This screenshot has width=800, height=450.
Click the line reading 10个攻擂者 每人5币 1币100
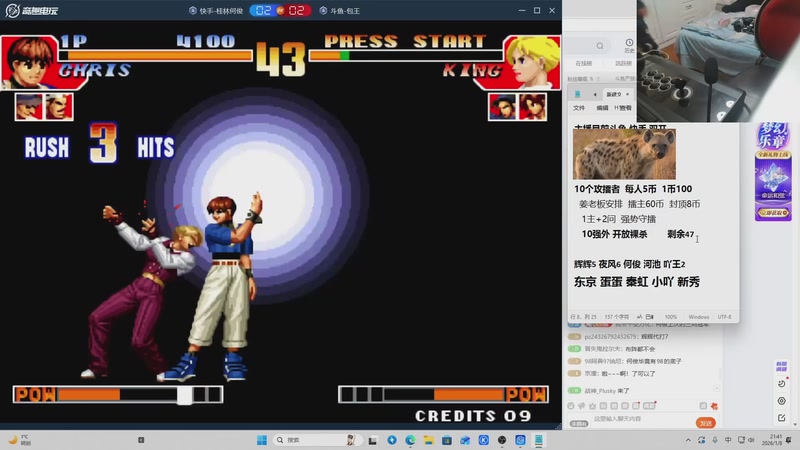point(633,189)
